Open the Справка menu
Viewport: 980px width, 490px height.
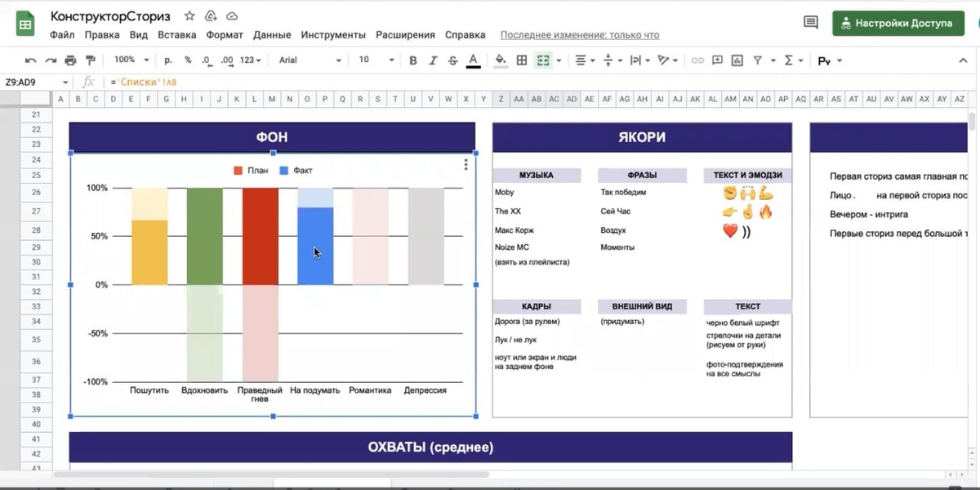465,35
